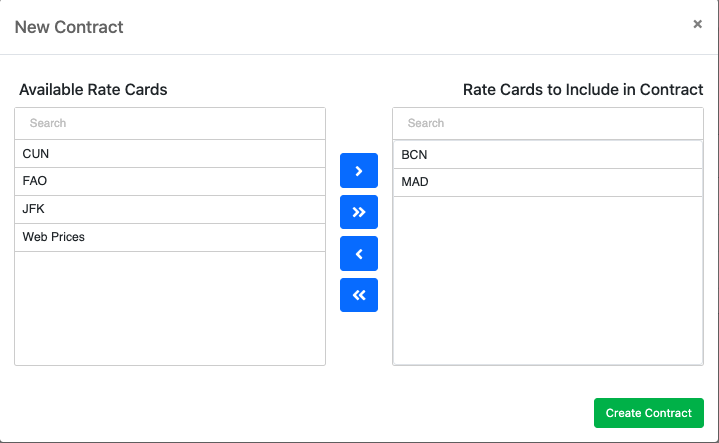Click the Create Contract button
719x443 pixels.
(x=648, y=413)
